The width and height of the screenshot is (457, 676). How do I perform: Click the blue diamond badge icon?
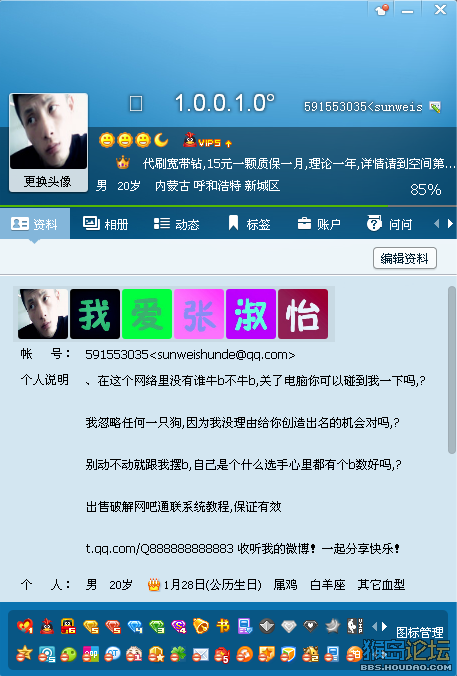point(135,626)
